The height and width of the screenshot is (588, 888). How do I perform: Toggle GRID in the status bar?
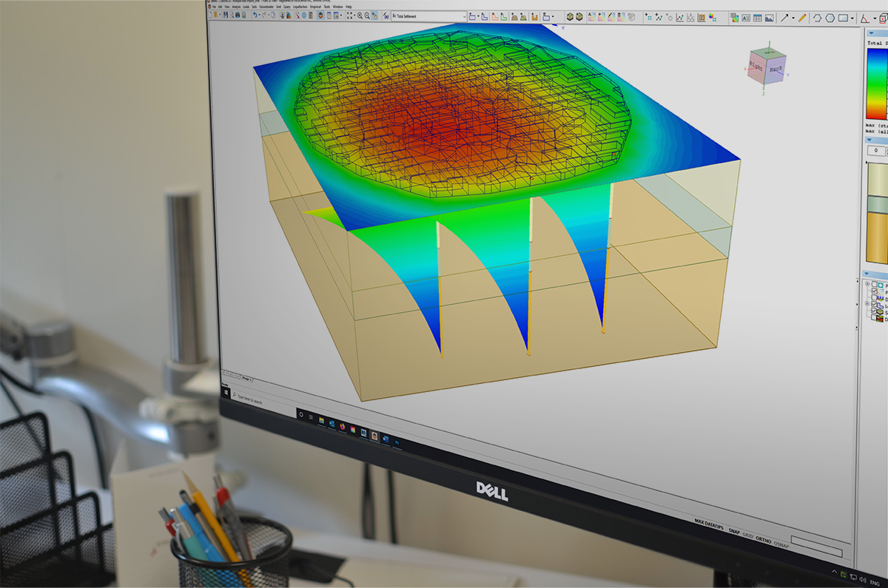[748, 536]
